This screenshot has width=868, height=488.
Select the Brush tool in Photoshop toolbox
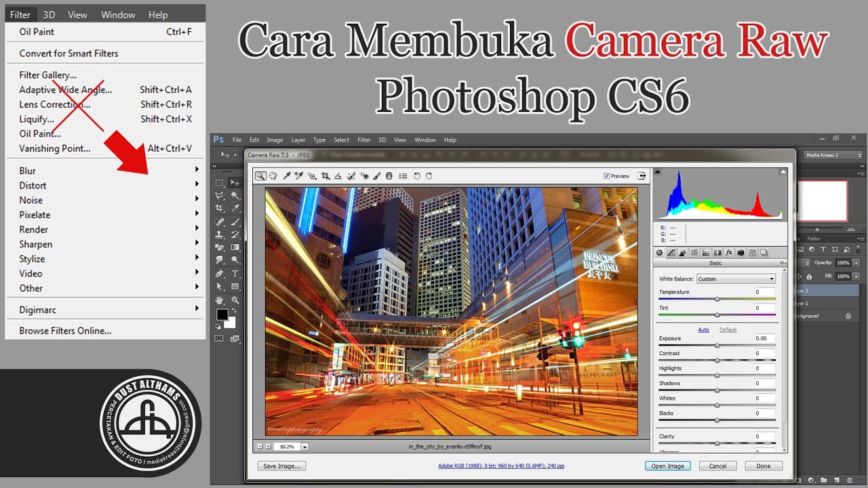coord(235,222)
